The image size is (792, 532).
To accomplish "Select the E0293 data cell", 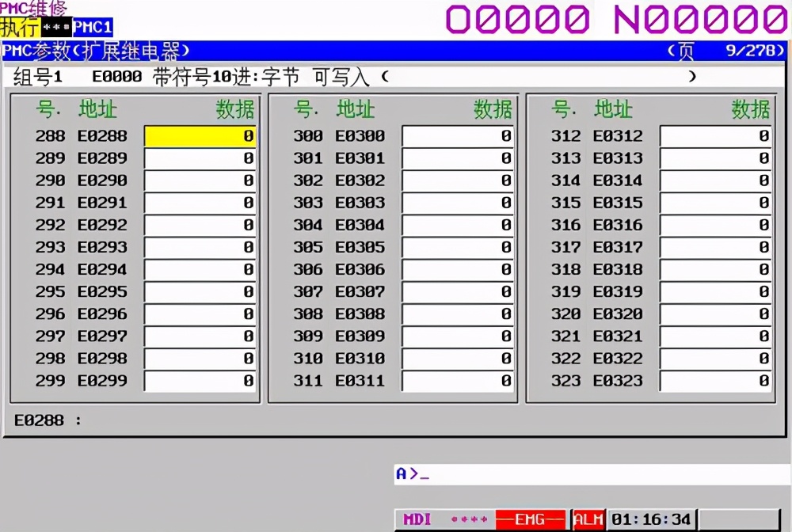I will pos(200,247).
